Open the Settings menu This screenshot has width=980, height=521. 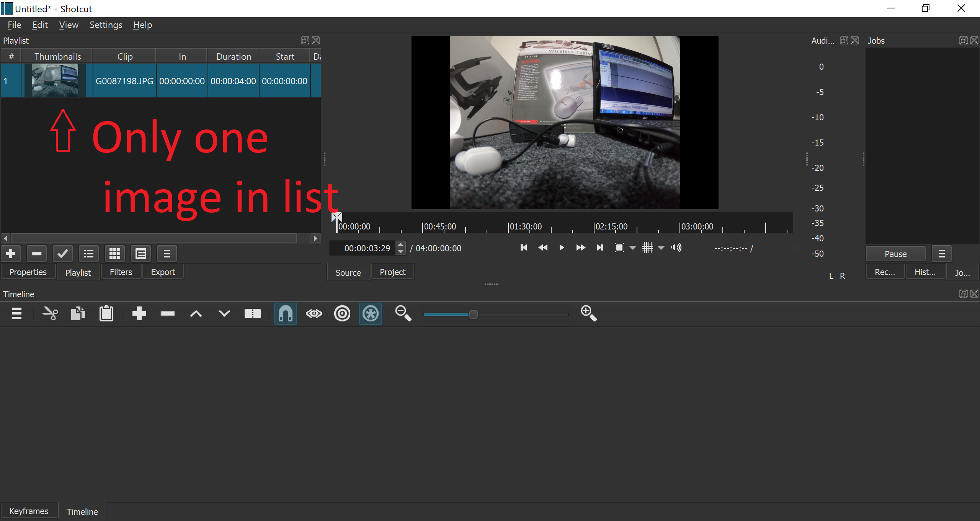coord(106,25)
